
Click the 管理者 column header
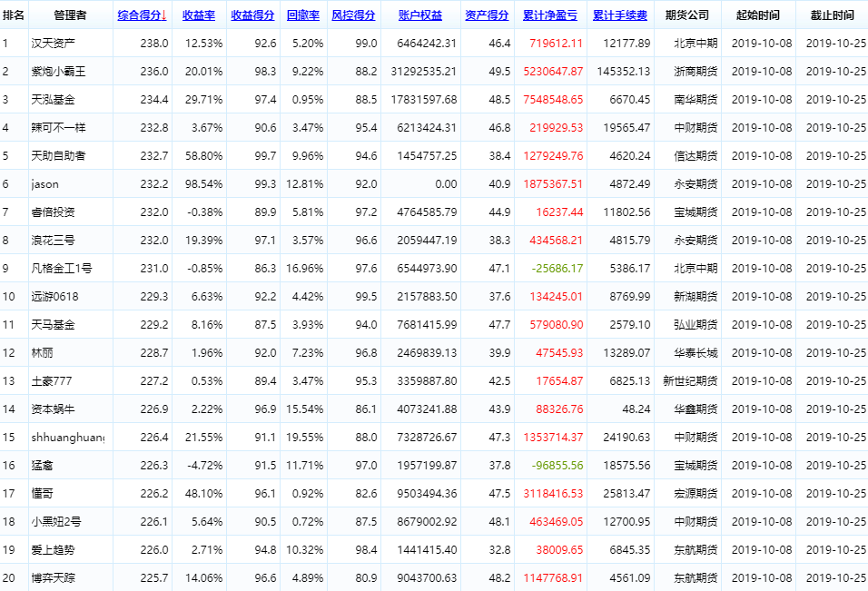pos(70,15)
